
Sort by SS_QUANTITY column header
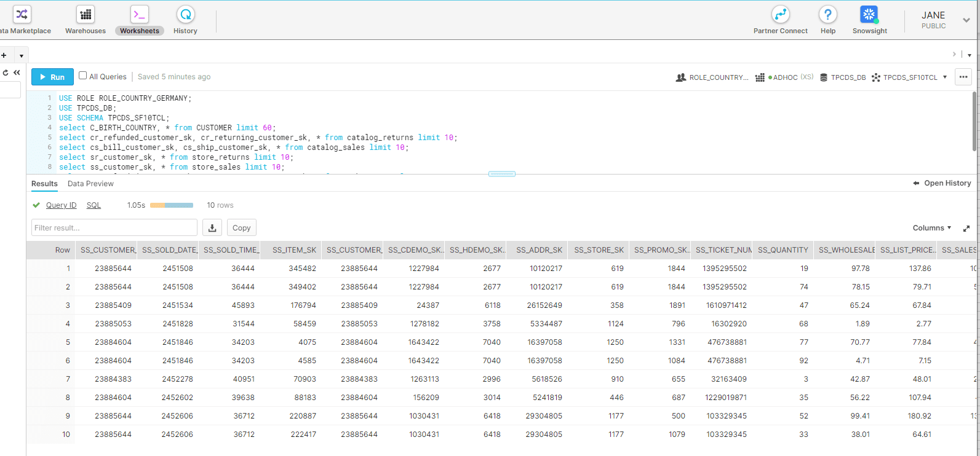click(x=783, y=250)
